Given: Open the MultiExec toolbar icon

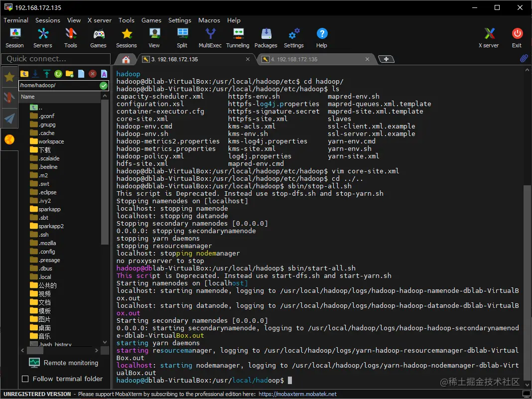Looking at the screenshot, I should [210, 38].
